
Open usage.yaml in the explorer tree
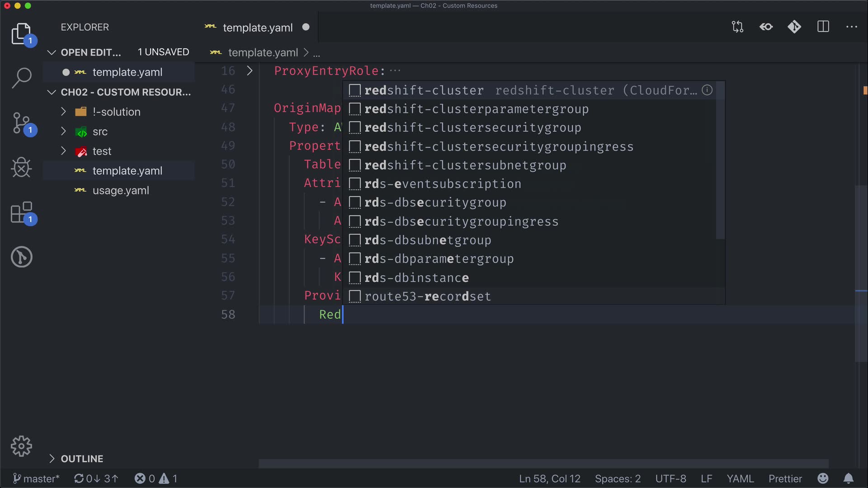point(121,191)
